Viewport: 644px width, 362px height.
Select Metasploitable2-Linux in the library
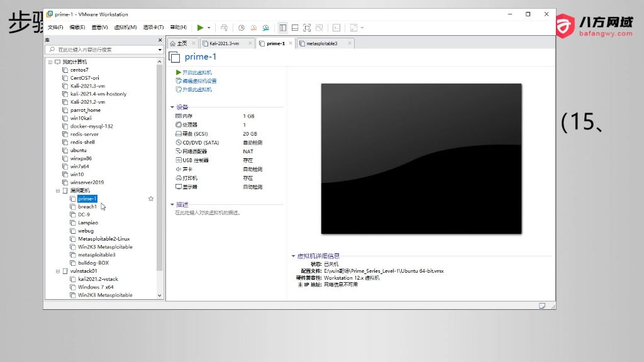point(104,239)
